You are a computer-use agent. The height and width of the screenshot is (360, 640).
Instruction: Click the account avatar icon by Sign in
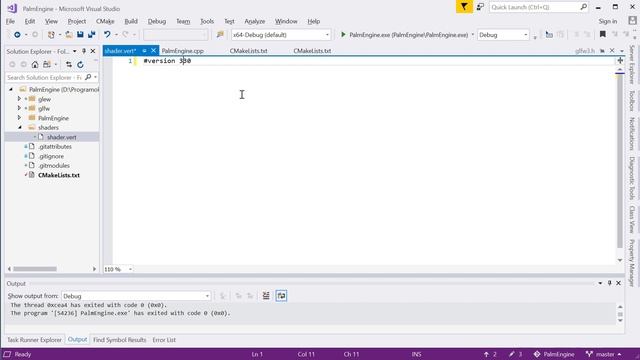[632, 20]
